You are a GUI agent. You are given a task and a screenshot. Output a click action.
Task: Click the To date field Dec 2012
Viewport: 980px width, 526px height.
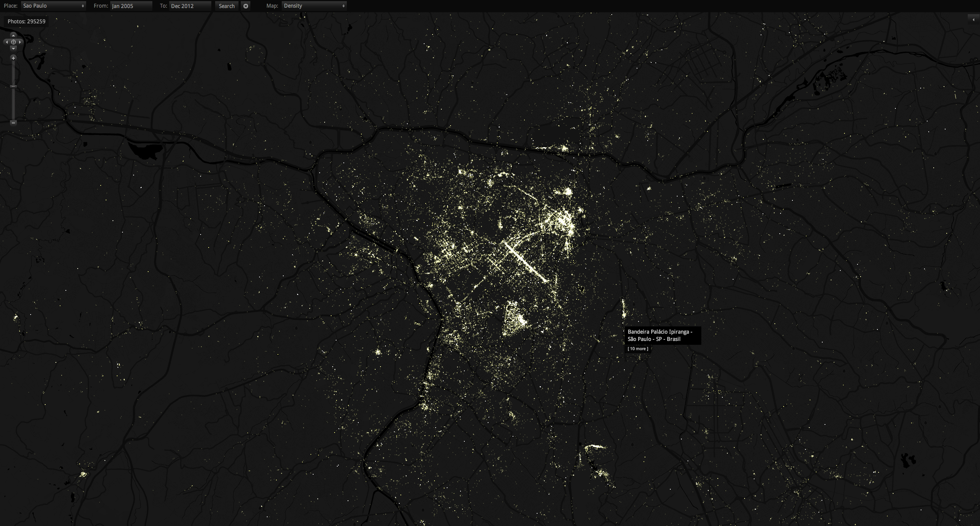(190, 6)
